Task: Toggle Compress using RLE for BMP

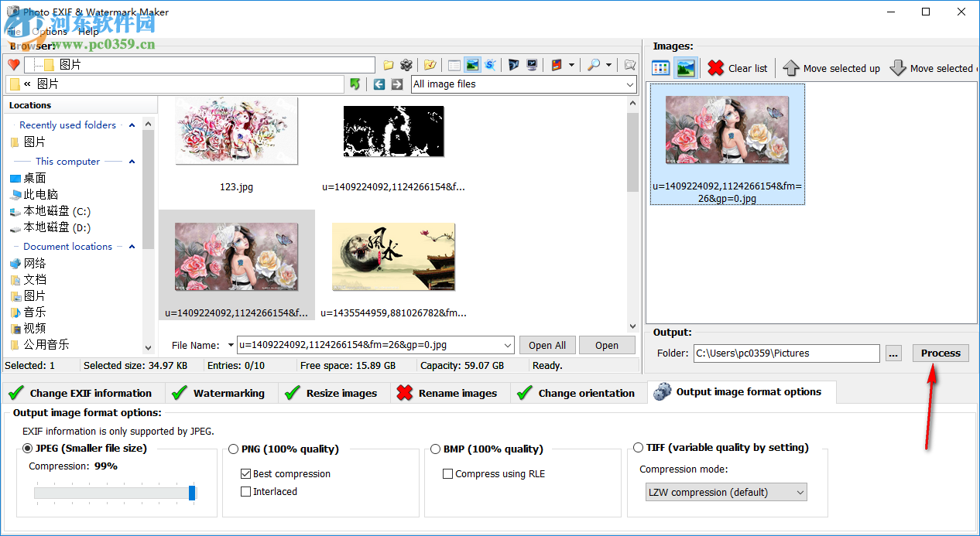Action: [x=447, y=473]
